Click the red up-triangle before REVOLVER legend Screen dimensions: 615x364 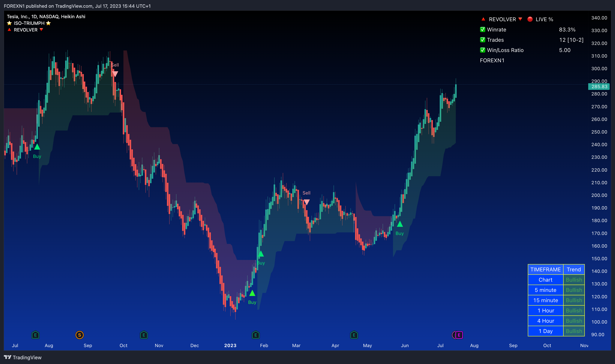click(9, 30)
